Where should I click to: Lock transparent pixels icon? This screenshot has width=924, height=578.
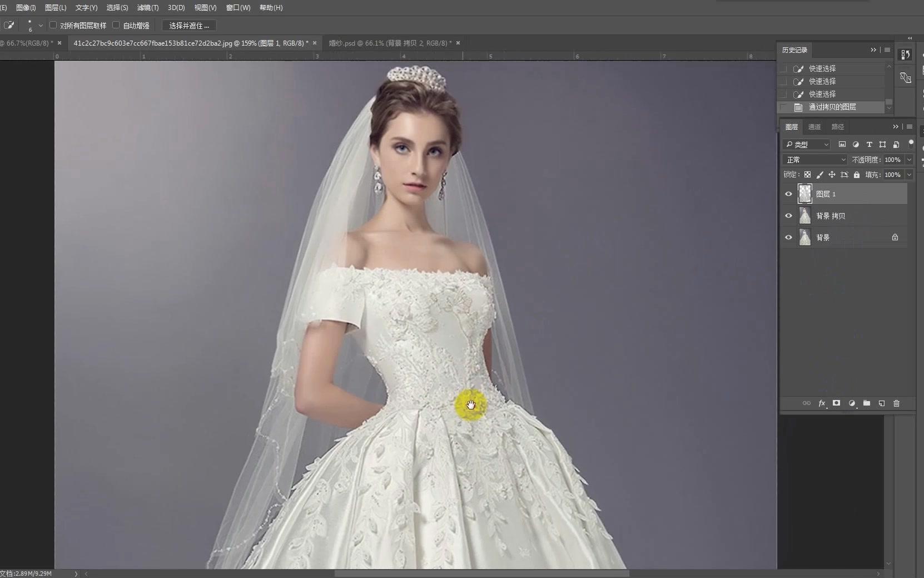(807, 175)
